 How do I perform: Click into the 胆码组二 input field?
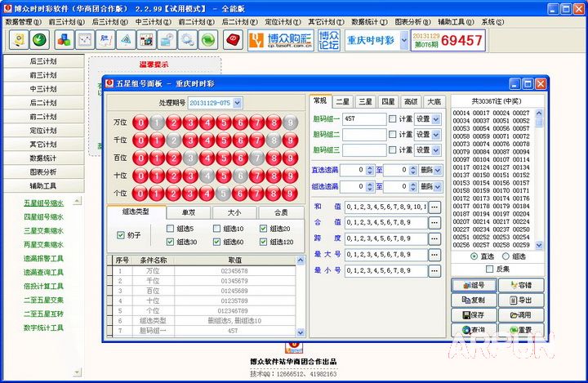coord(364,135)
